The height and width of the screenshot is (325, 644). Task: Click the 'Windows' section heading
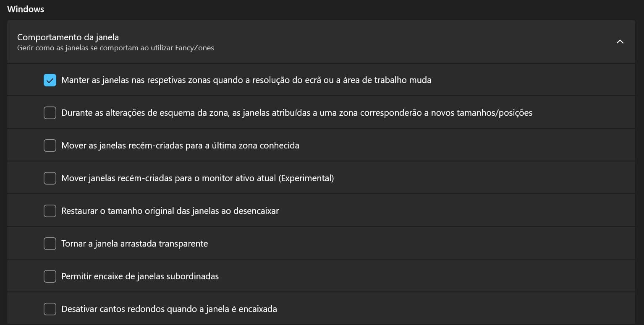pos(26,9)
